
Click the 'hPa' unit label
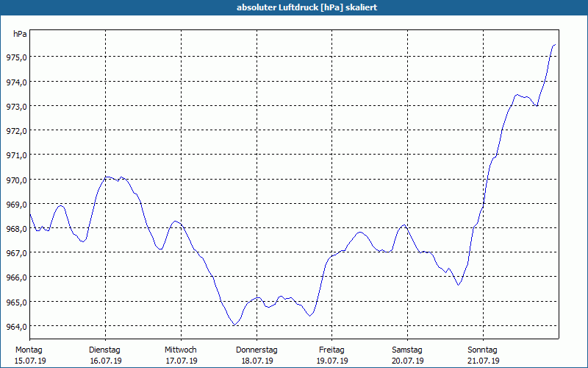click(x=20, y=34)
